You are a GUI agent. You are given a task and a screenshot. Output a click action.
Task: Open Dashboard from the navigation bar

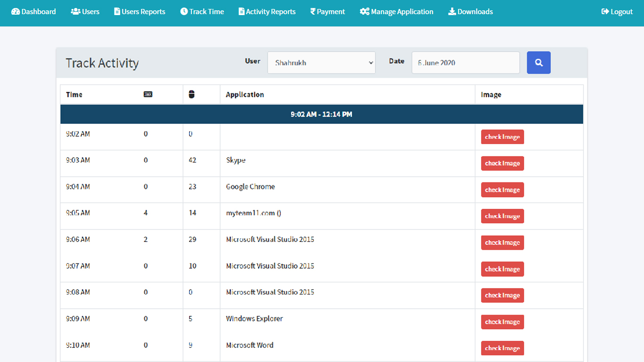(x=33, y=12)
